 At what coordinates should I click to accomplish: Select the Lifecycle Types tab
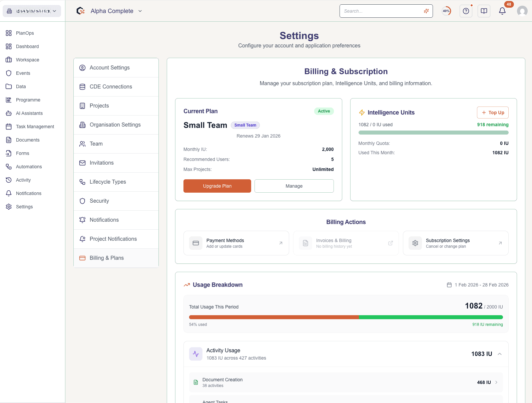click(x=116, y=182)
